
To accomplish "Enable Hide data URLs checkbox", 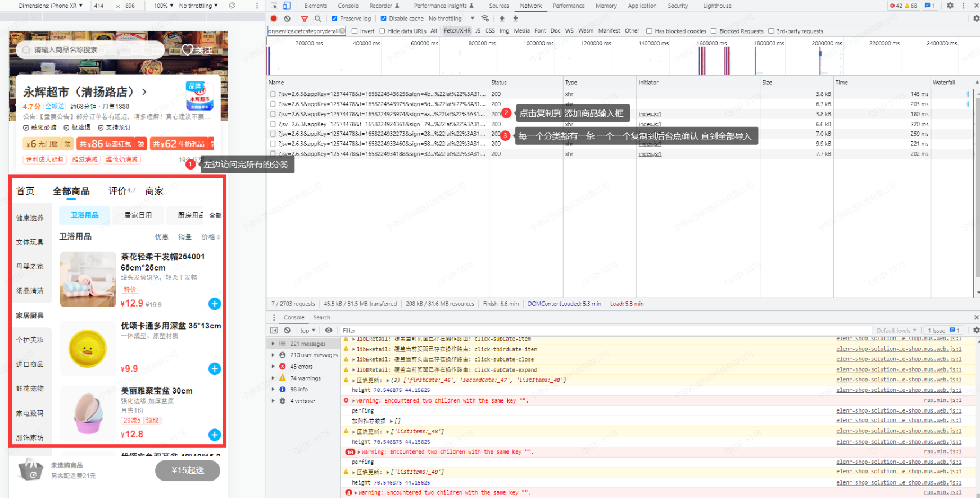I will pos(383,31).
